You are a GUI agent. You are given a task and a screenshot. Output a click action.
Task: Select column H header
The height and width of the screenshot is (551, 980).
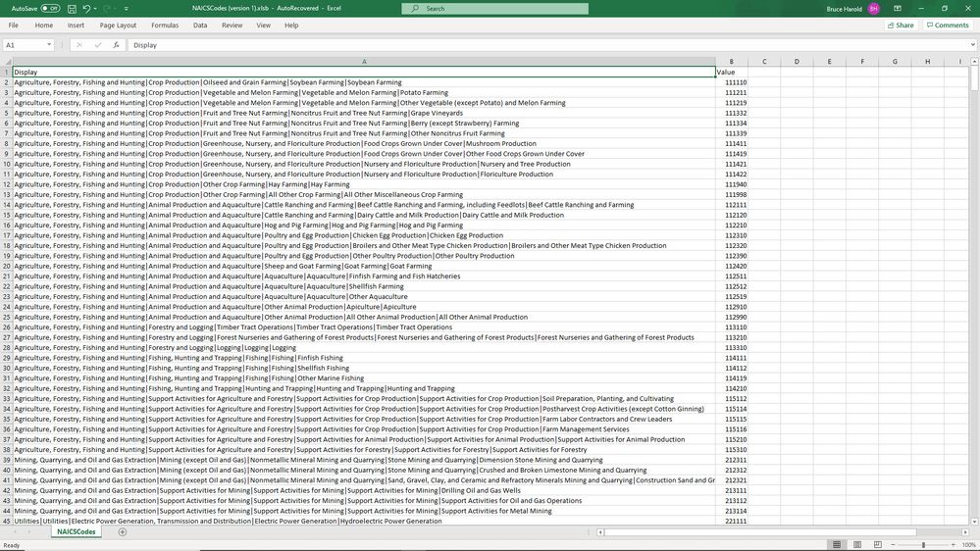click(927, 62)
